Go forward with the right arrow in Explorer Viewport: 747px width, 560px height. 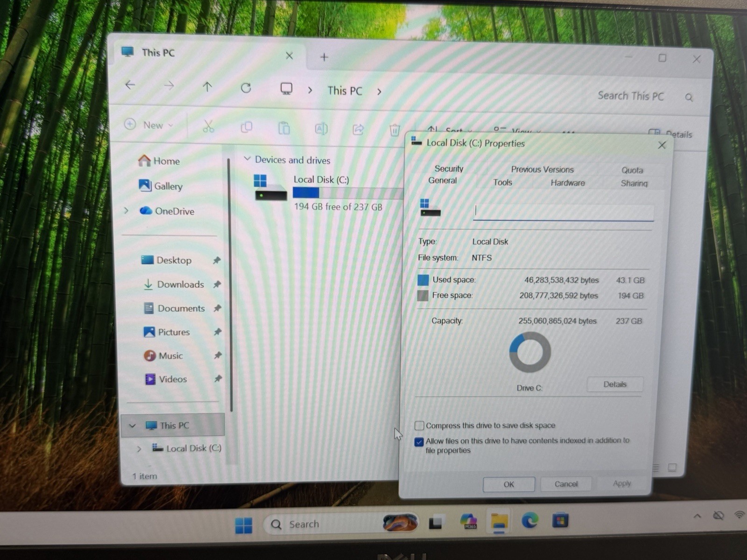coord(169,86)
